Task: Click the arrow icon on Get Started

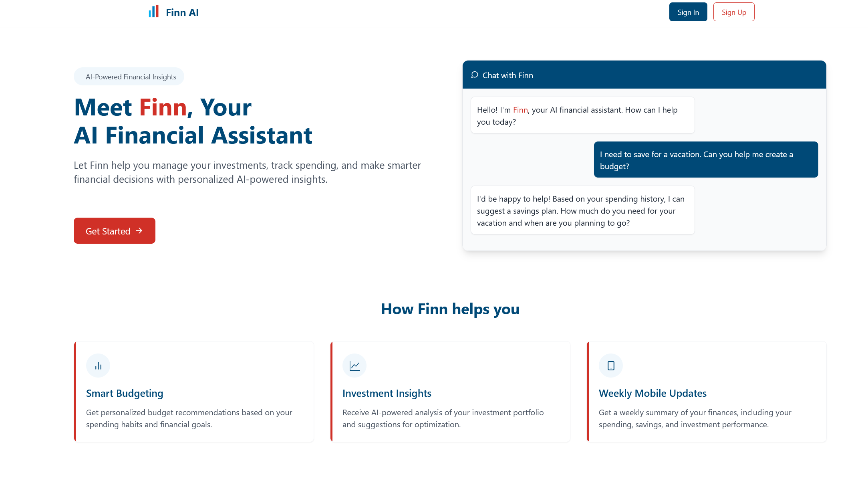Action: (x=139, y=231)
